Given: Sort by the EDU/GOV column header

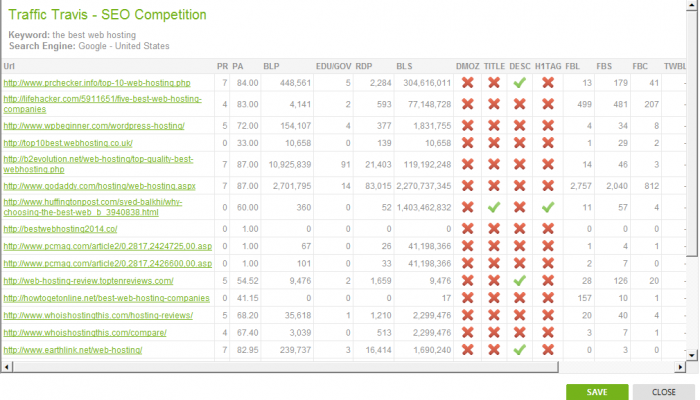Looking at the screenshot, I should click(333, 66).
